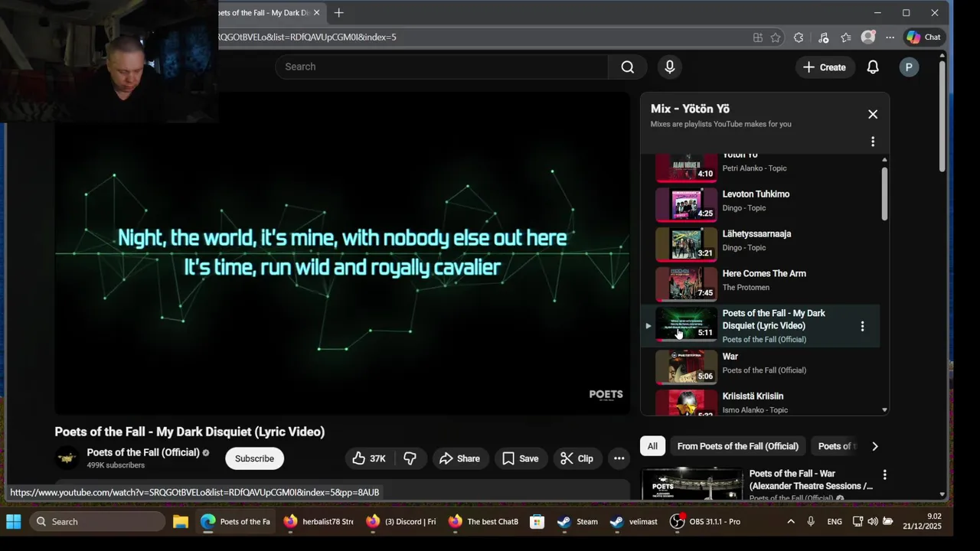Open Edge browser profile icon
This screenshot has height=551, width=980.
tap(867, 37)
